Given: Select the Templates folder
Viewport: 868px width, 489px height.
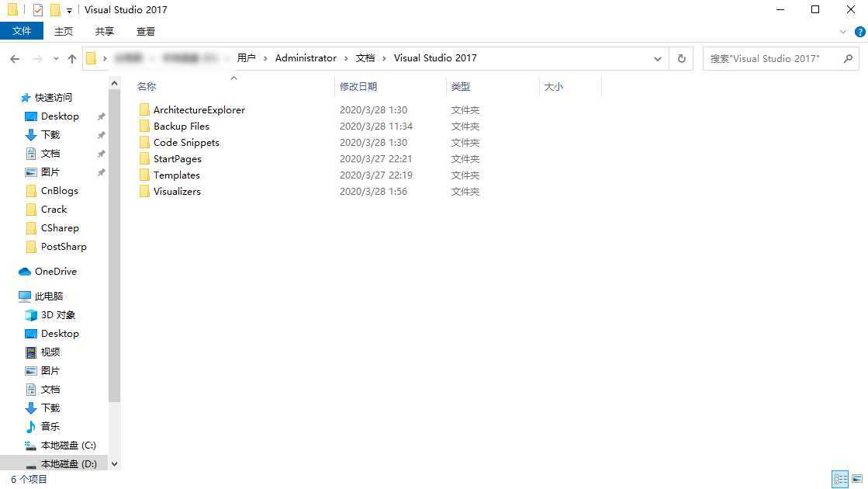Looking at the screenshot, I should coord(177,175).
